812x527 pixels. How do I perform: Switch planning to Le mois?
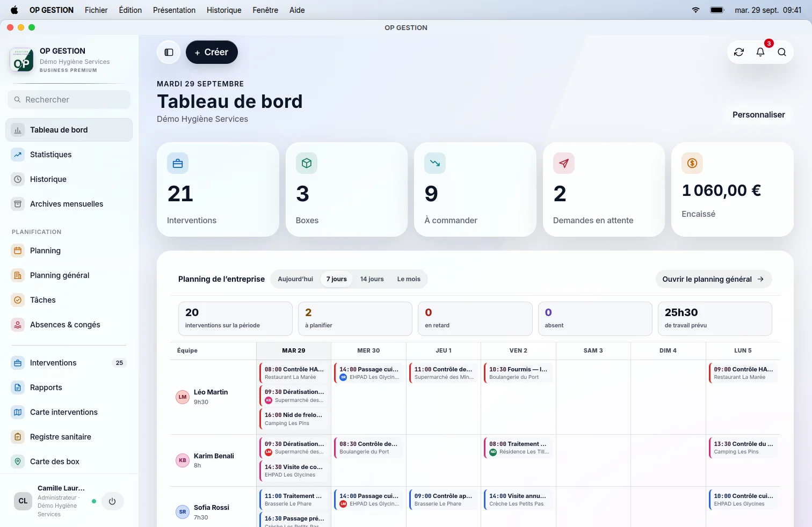(x=409, y=279)
